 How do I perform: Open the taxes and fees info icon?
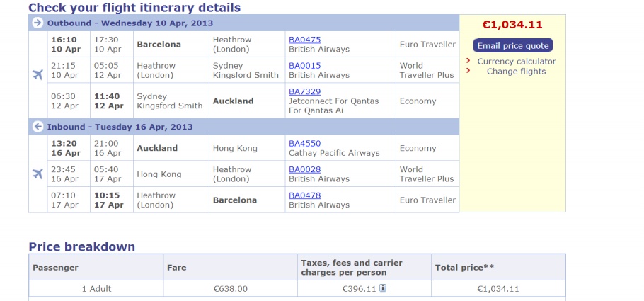point(383,288)
